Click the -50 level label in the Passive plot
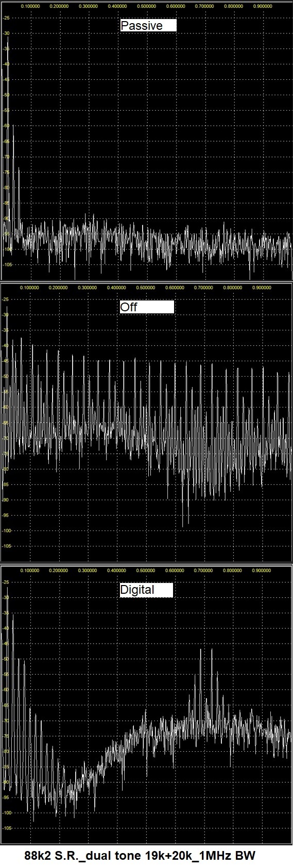This screenshot has width=293, height=868. (x=7, y=95)
